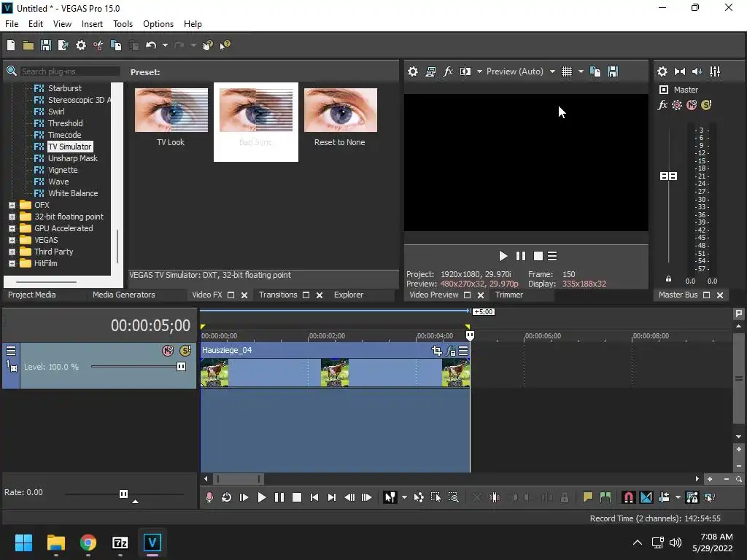The height and width of the screenshot is (560, 747).
Task: Open Event FX on Hausziege_04 clip
Action: (x=451, y=351)
